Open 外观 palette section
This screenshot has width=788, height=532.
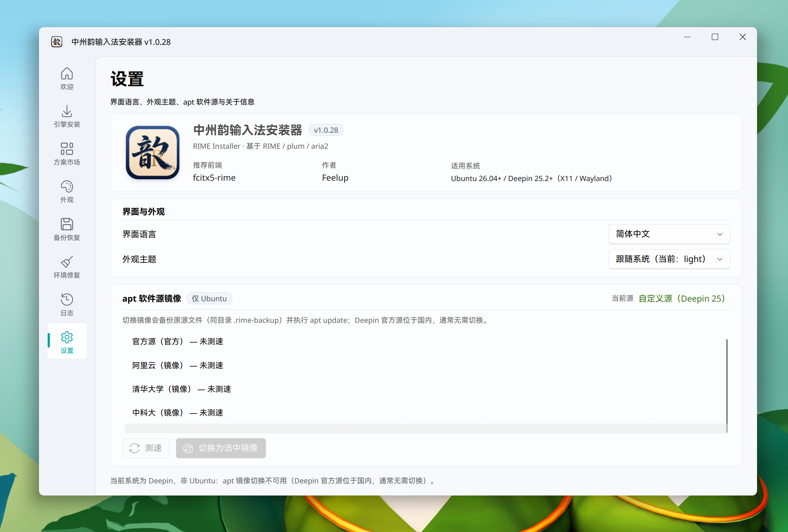67,191
